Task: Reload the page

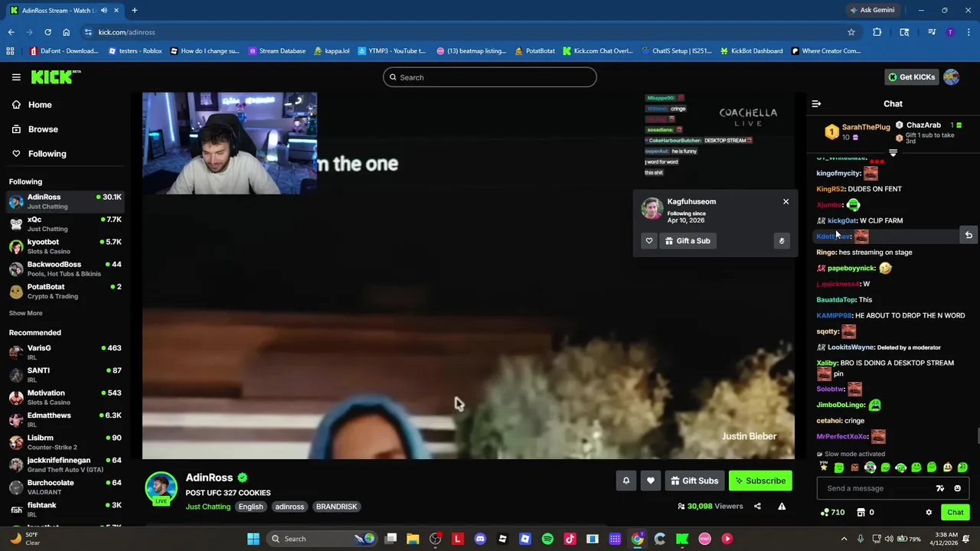Action: (47, 32)
